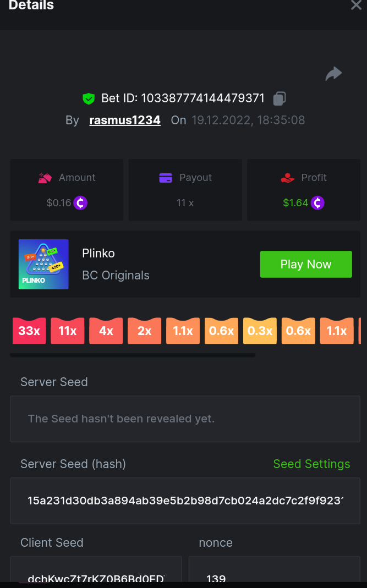The height and width of the screenshot is (588, 367).
Task: Click the Server Seed hash field
Action: click(x=185, y=501)
